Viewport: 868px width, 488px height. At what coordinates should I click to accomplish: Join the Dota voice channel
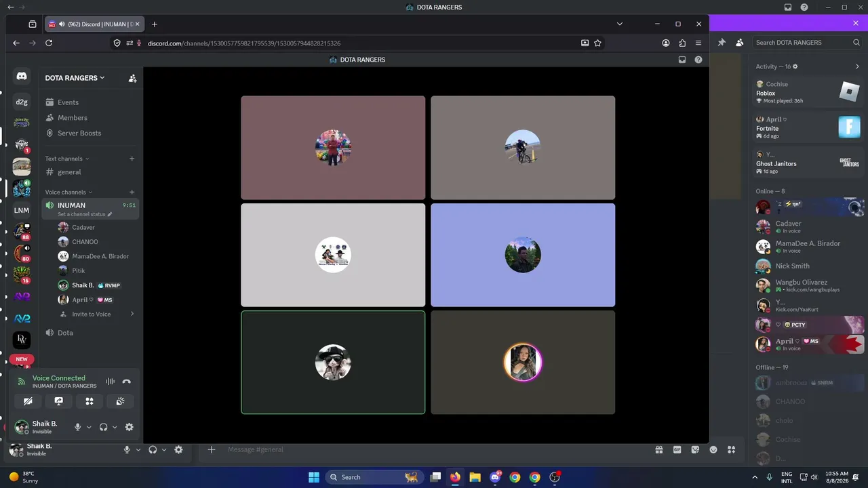click(90, 333)
